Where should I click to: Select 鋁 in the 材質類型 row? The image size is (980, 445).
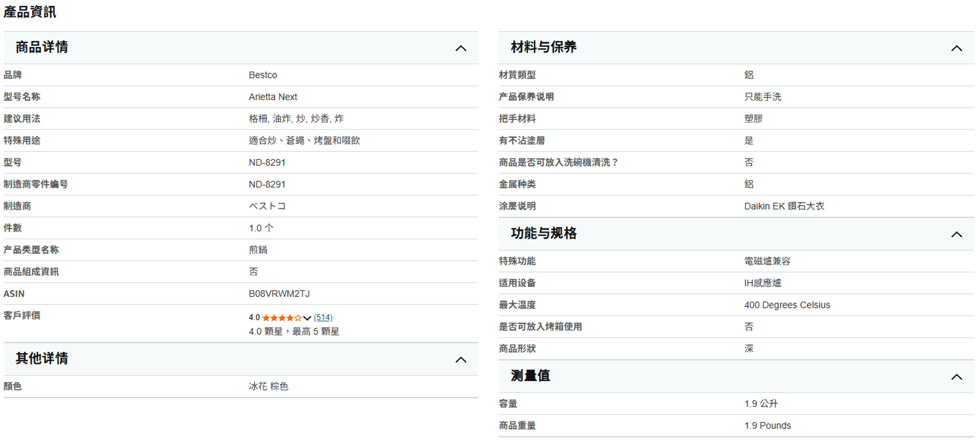(x=749, y=75)
